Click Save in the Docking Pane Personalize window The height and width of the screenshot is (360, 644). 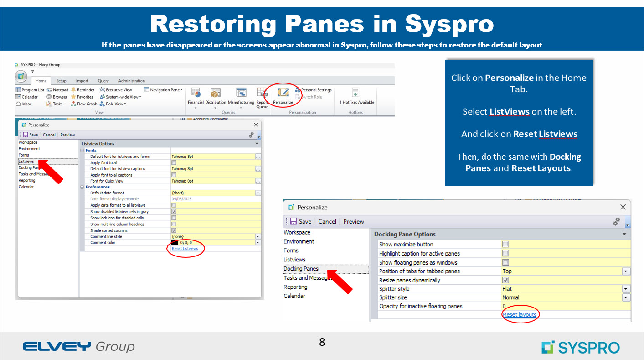coord(301,222)
